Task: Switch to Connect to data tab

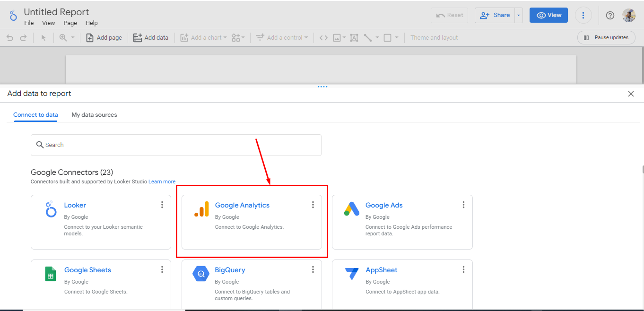Action: click(35, 115)
